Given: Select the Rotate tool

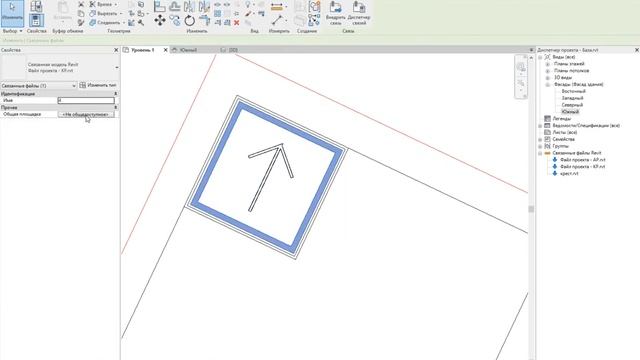Looking at the screenshot, I should coord(189,20).
